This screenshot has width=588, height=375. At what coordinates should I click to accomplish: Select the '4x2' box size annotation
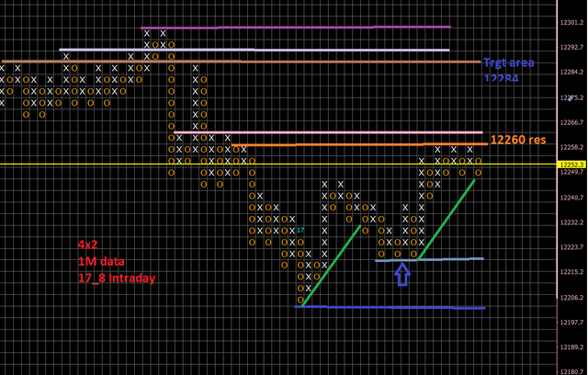[88, 244]
